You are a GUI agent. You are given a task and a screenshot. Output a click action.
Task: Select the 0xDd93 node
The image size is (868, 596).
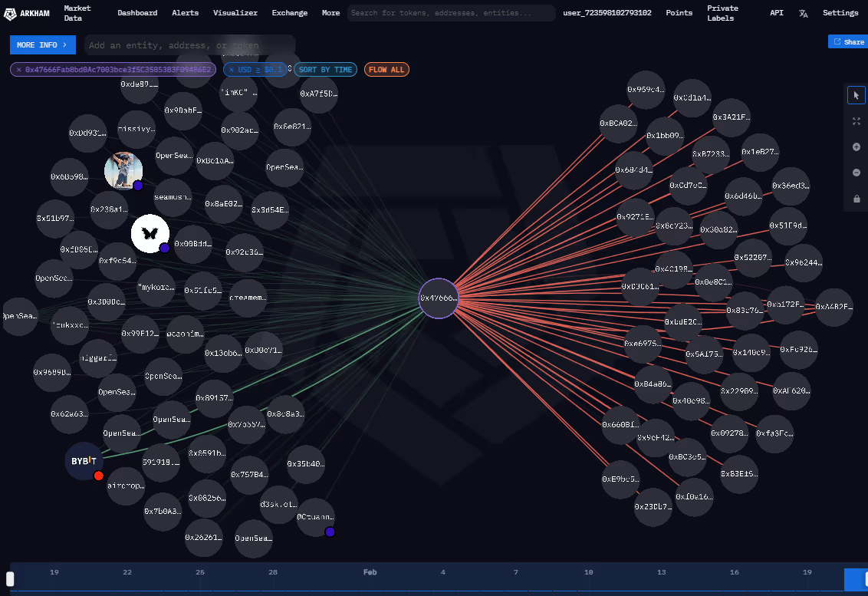tap(87, 133)
